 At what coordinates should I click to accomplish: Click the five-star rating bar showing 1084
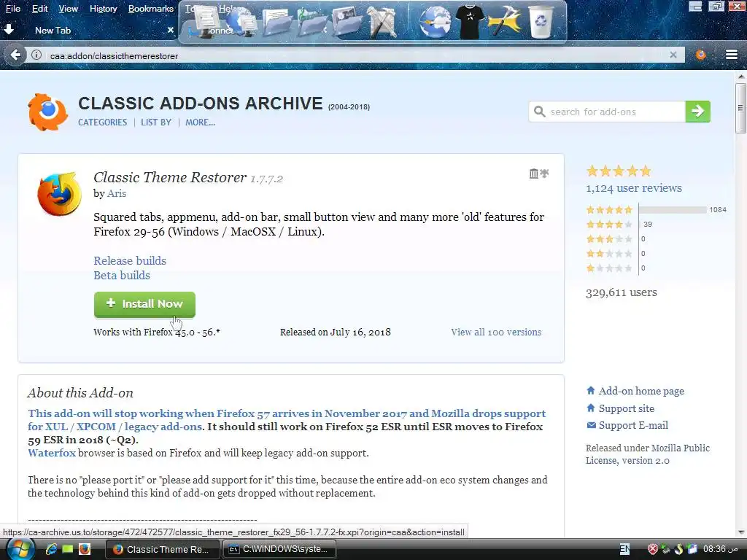tap(672, 209)
